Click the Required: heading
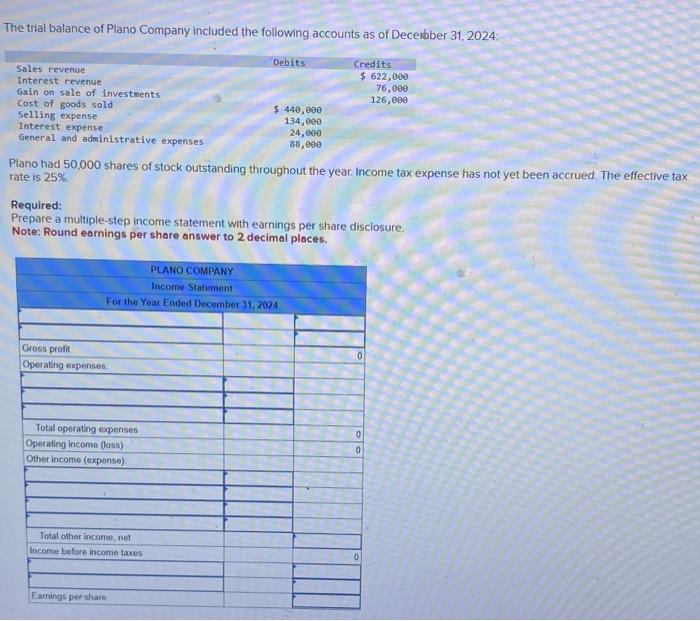The height and width of the screenshot is (621, 700). [x=36, y=205]
